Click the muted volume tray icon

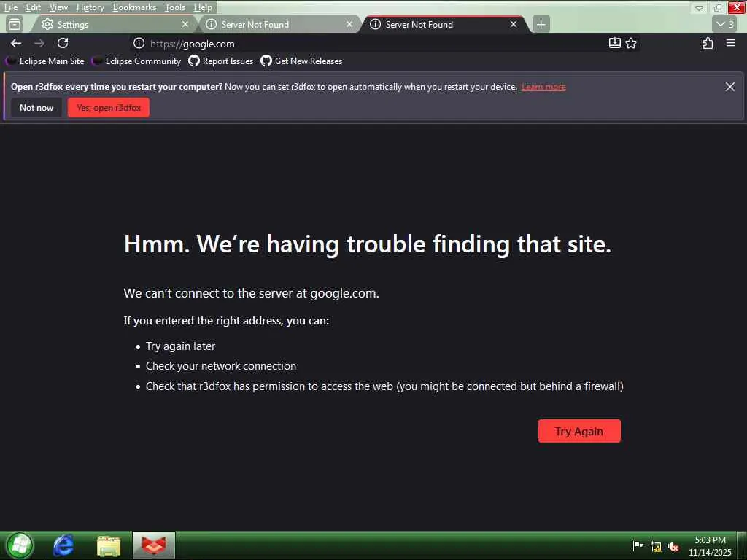click(673, 547)
